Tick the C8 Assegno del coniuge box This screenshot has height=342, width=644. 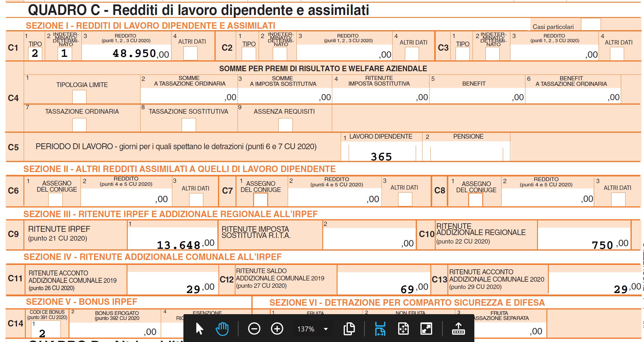pyautogui.click(x=476, y=200)
